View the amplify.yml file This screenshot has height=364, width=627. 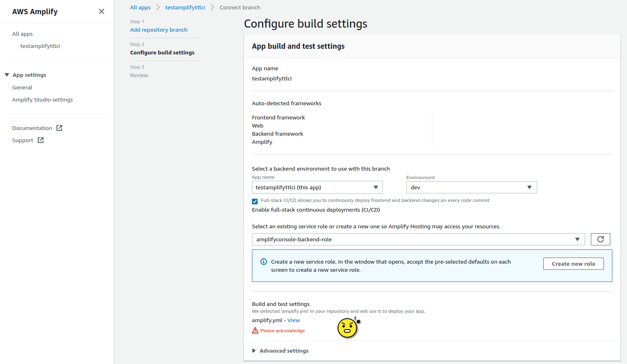(294, 320)
